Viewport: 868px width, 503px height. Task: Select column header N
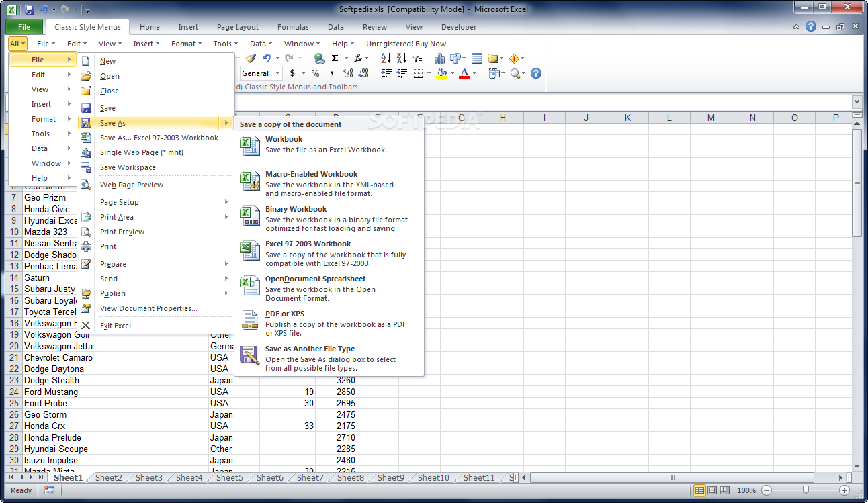coord(752,118)
